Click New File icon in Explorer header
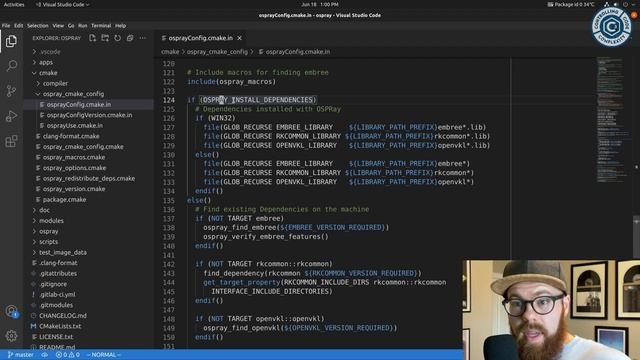 [93, 38]
